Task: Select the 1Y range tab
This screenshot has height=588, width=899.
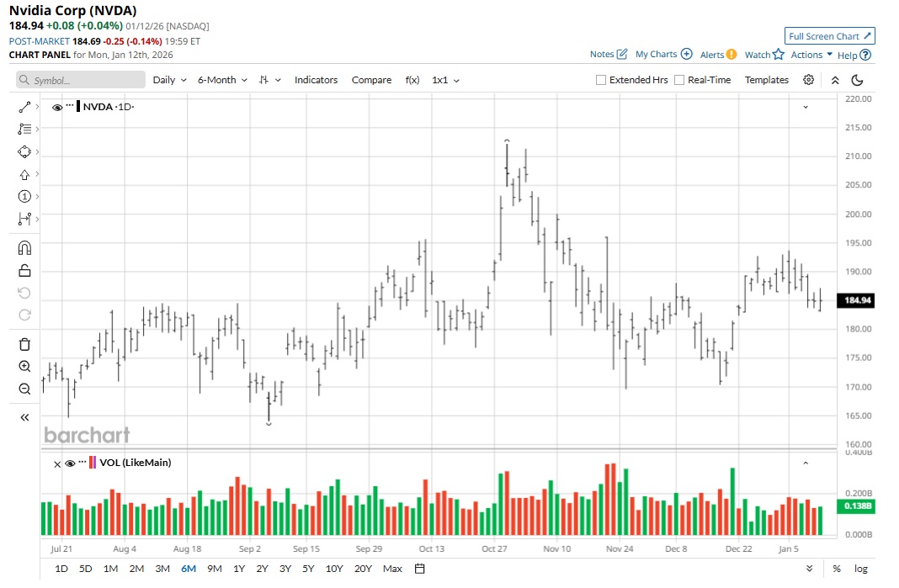Action: pos(239,569)
